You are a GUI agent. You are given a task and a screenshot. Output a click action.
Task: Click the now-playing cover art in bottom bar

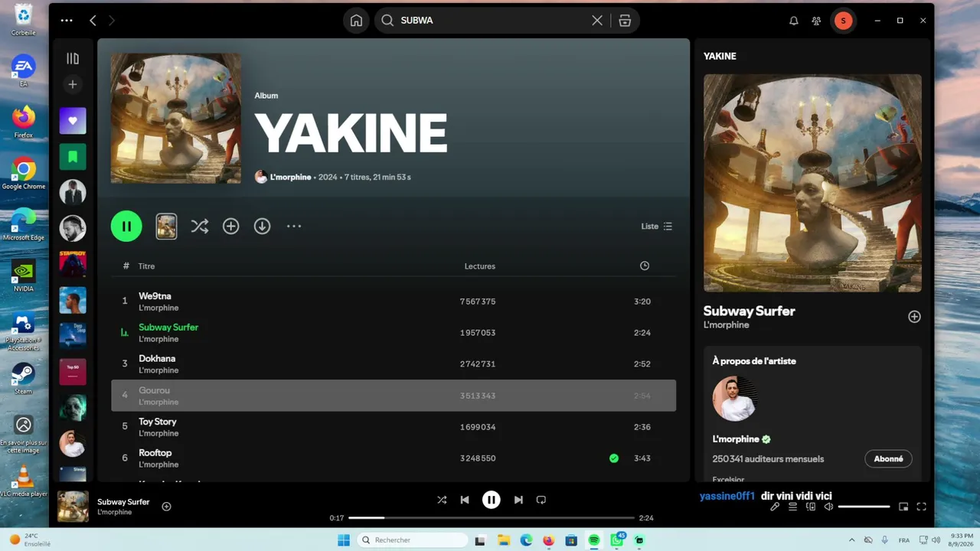[73, 507]
